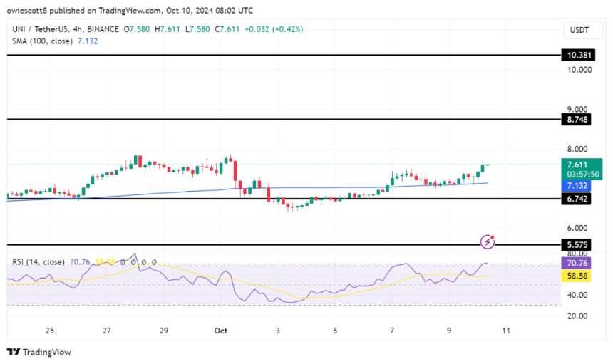The height and width of the screenshot is (364, 613).
Task: Open the SMA (100, close) indicator legend
Action: (x=42, y=41)
